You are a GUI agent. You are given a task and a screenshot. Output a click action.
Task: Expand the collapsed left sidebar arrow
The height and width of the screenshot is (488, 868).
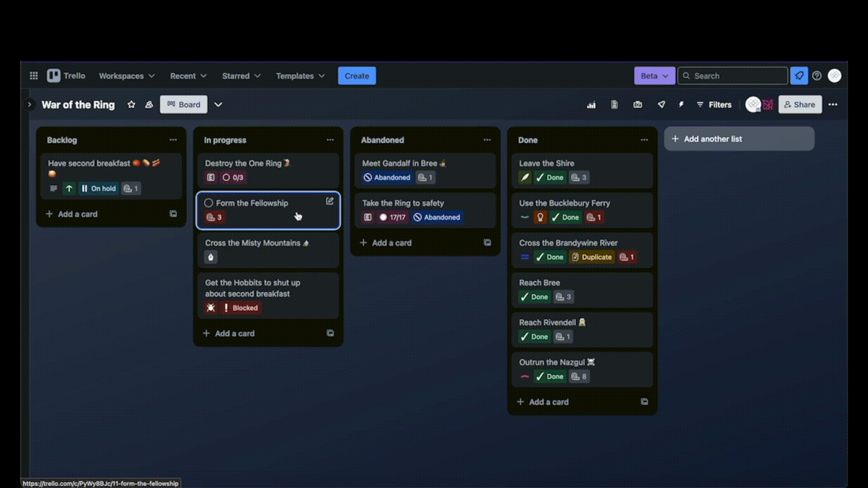tap(29, 104)
